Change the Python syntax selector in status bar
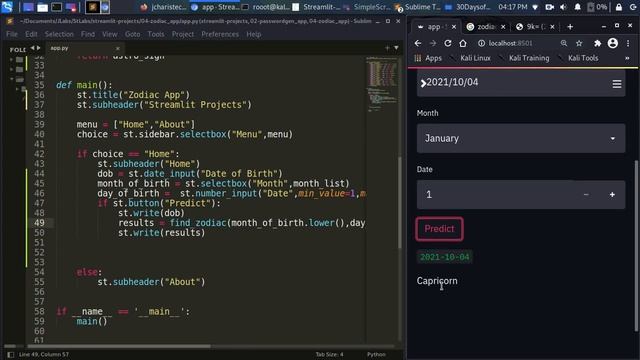The width and height of the screenshot is (640, 360). click(x=376, y=354)
